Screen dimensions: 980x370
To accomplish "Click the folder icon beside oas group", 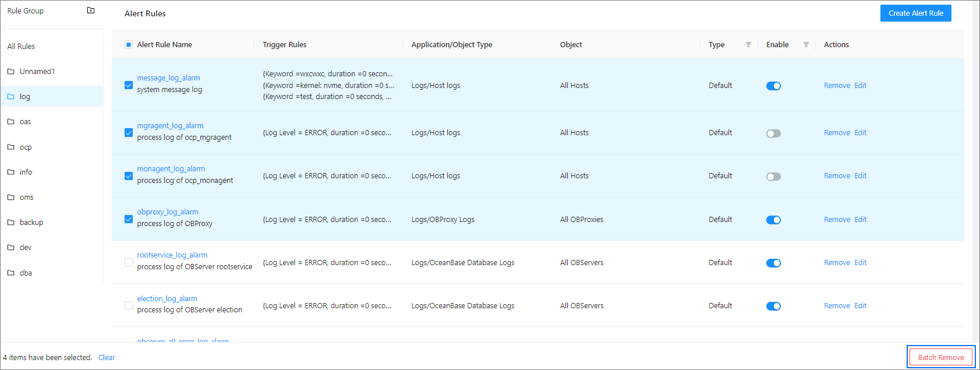I will (x=10, y=122).
